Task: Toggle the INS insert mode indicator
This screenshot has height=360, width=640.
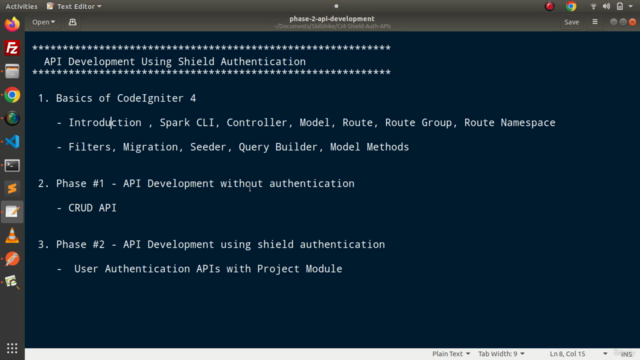Action: [626, 354]
